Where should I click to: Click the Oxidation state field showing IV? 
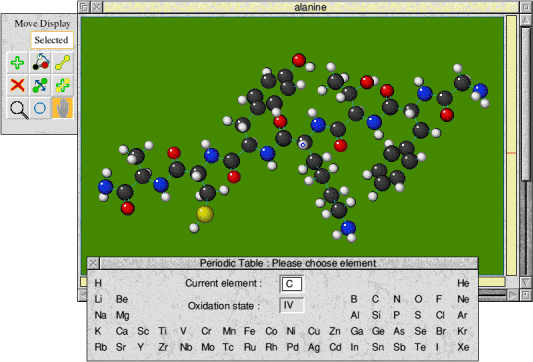coord(291,305)
